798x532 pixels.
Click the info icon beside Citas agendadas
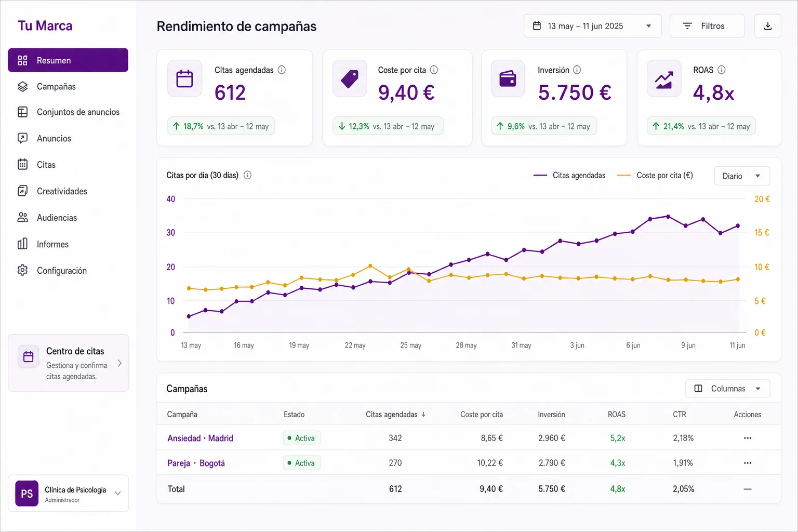(x=282, y=70)
